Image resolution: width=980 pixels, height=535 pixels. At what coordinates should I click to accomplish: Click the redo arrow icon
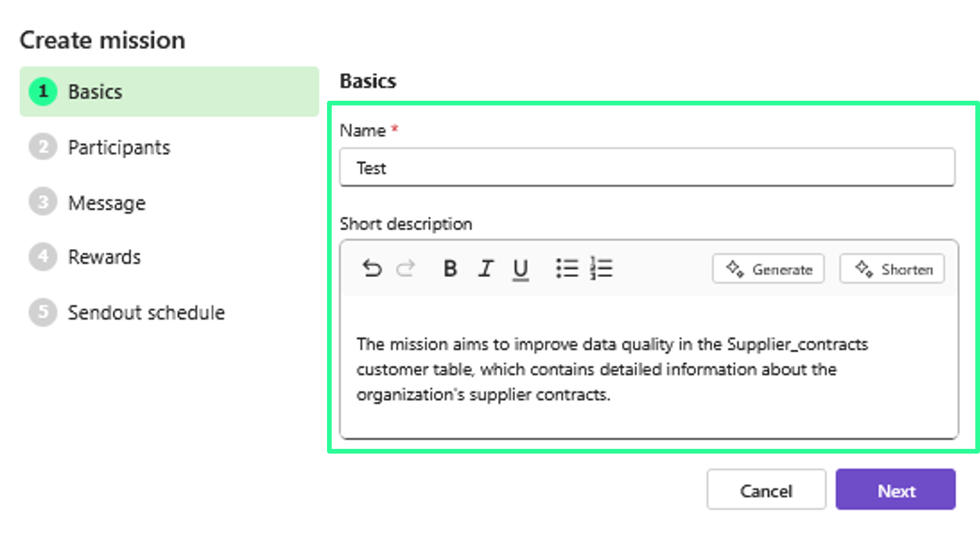point(406,269)
